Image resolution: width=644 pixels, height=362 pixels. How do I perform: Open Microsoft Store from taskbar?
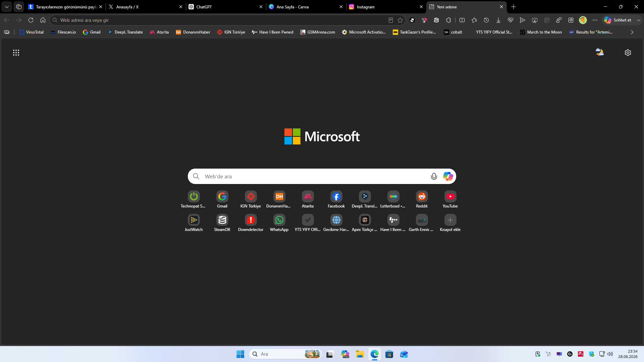tap(389, 354)
